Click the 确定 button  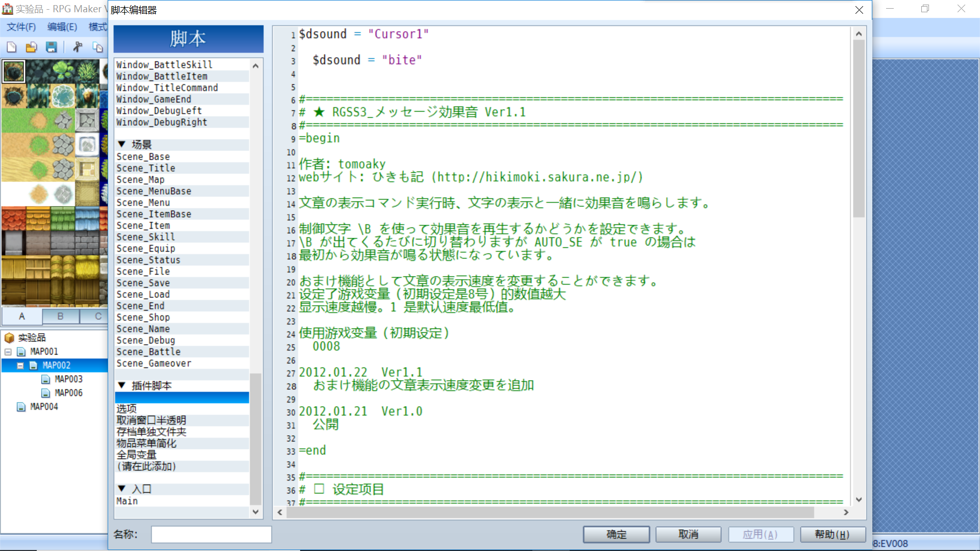pos(616,534)
